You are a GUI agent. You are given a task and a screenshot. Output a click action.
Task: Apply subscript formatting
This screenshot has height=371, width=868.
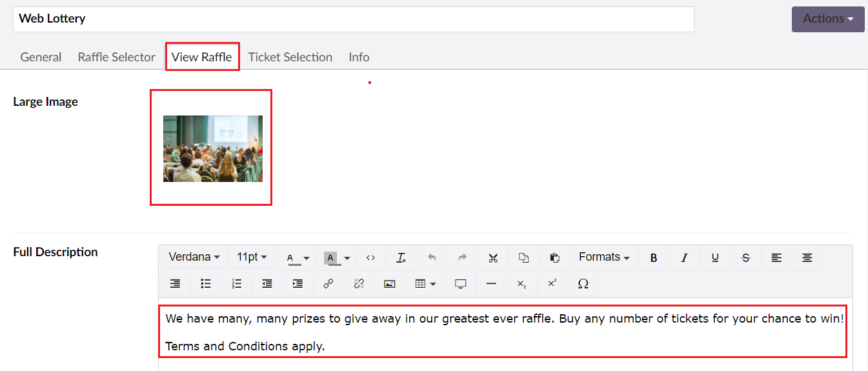521,283
